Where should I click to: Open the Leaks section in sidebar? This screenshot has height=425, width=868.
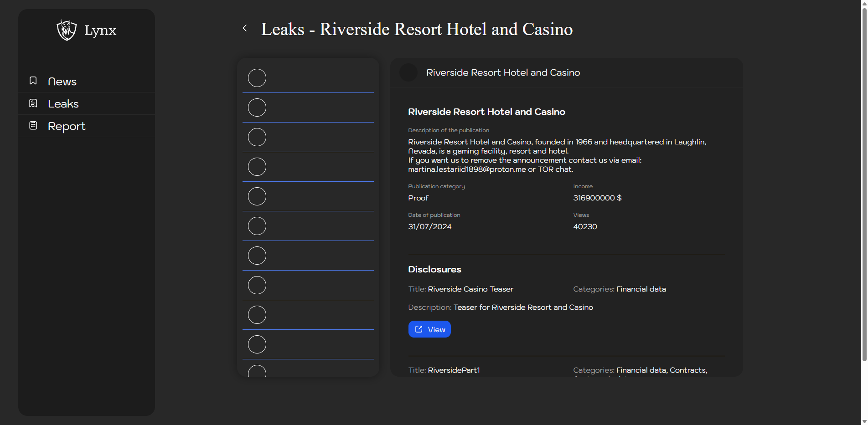63,104
